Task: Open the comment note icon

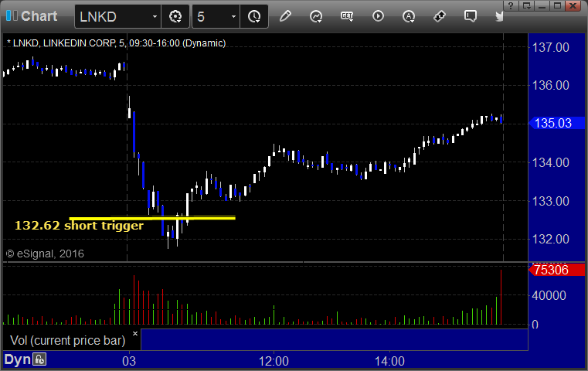Action: pyautogui.click(x=471, y=16)
